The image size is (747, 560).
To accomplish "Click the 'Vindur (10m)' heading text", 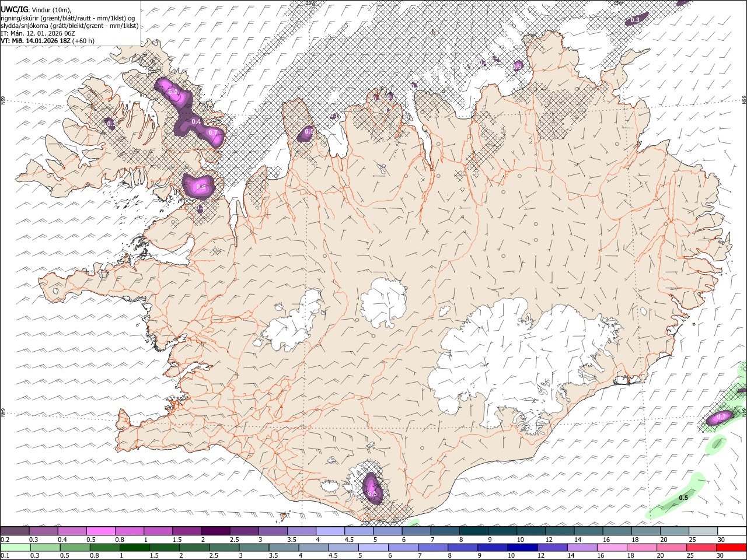I will 51,9.
